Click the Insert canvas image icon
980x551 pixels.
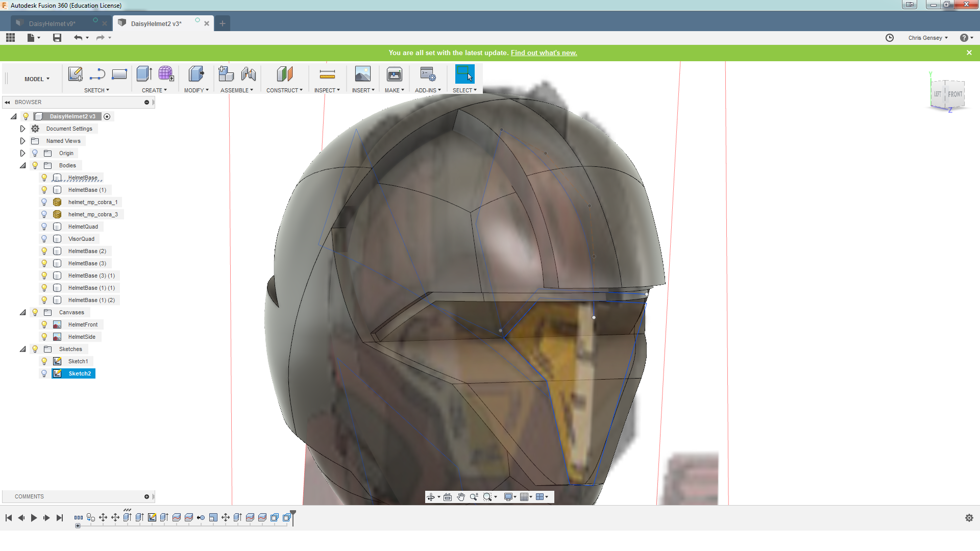pyautogui.click(x=363, y=74)
